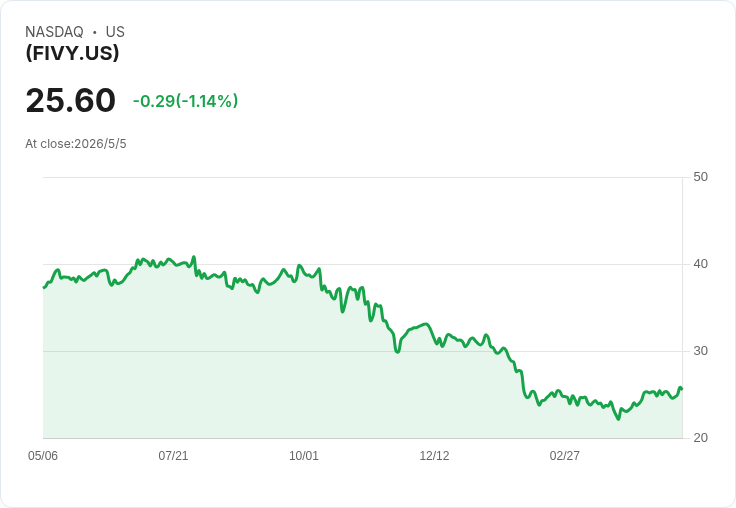Select the 10/01 date axis label
Viewport: 736px width, 508px height.
coord(304,455)
